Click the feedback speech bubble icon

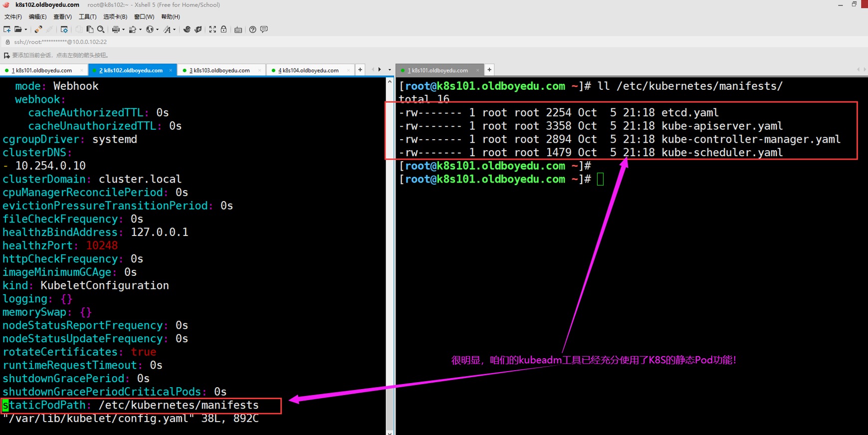click(264, 29)
